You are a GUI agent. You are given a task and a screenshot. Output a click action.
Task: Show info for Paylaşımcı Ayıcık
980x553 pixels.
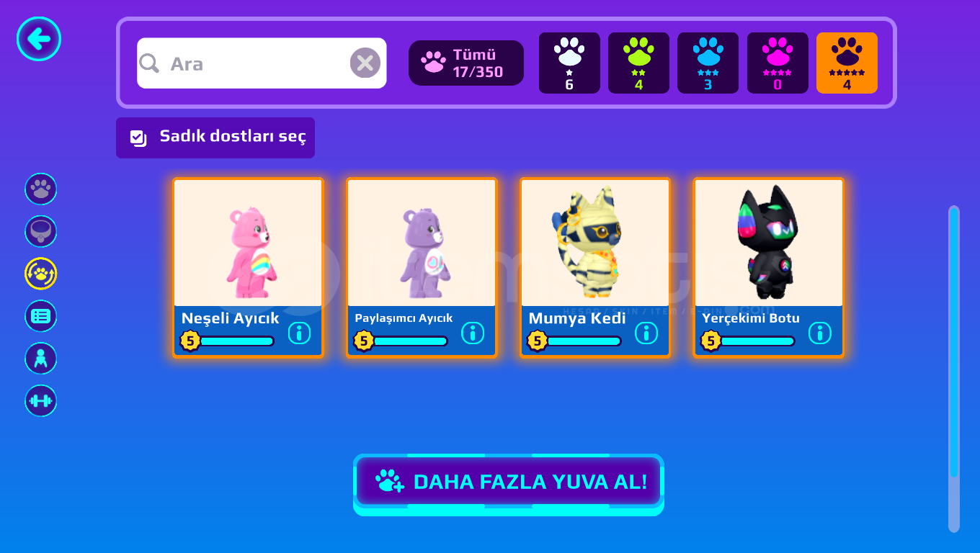(473, 333)
